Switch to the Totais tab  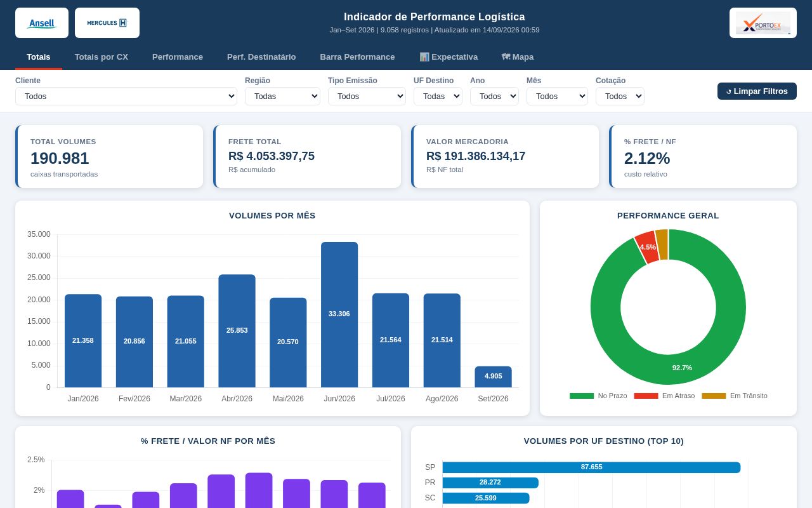click(x=39, y=57)
